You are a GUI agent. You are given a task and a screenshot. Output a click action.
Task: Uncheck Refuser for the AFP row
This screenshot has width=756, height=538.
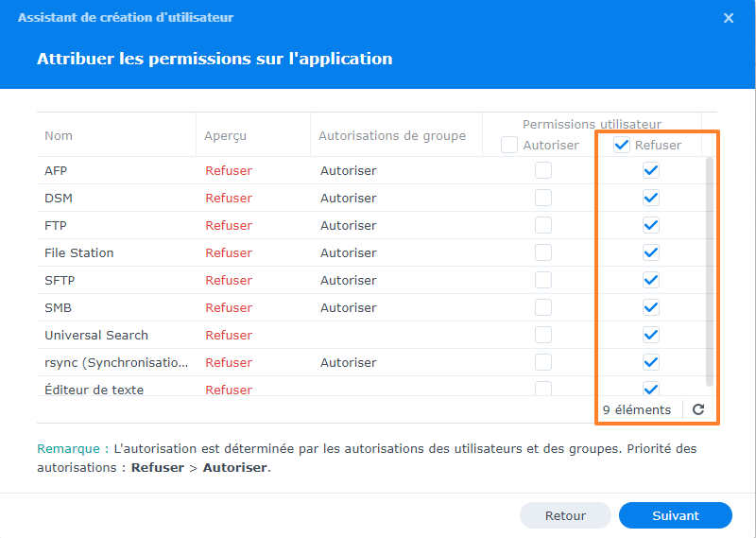[650, 171]
